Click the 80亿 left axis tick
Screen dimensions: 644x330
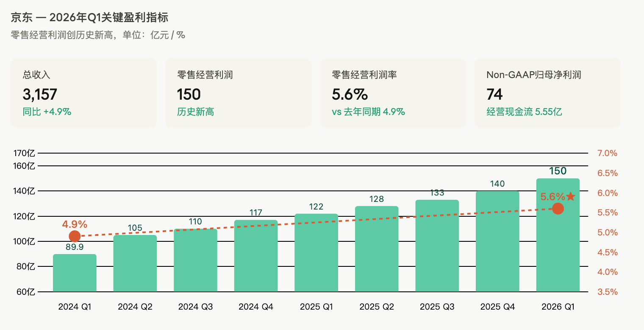tap(26, 267)
